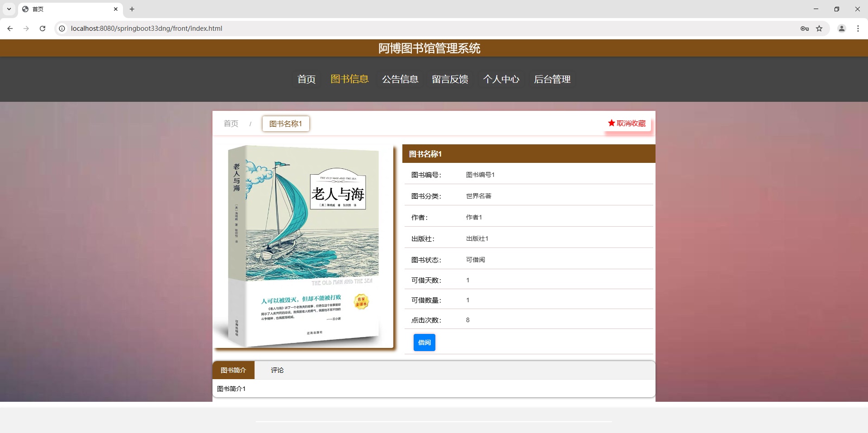
Task: Switch to the 评论 tab
Action: click(277, 370)
